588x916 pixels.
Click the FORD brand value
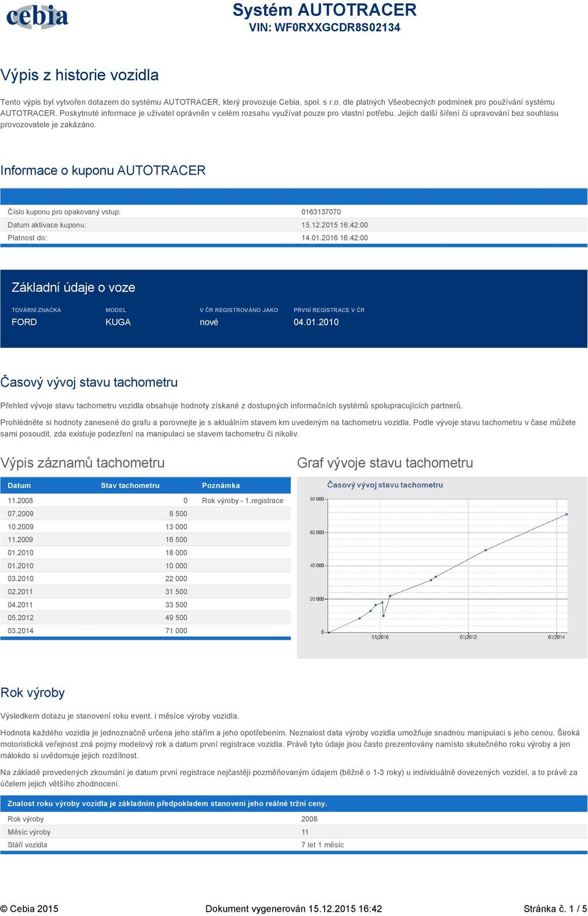click(x=24, y=322)
